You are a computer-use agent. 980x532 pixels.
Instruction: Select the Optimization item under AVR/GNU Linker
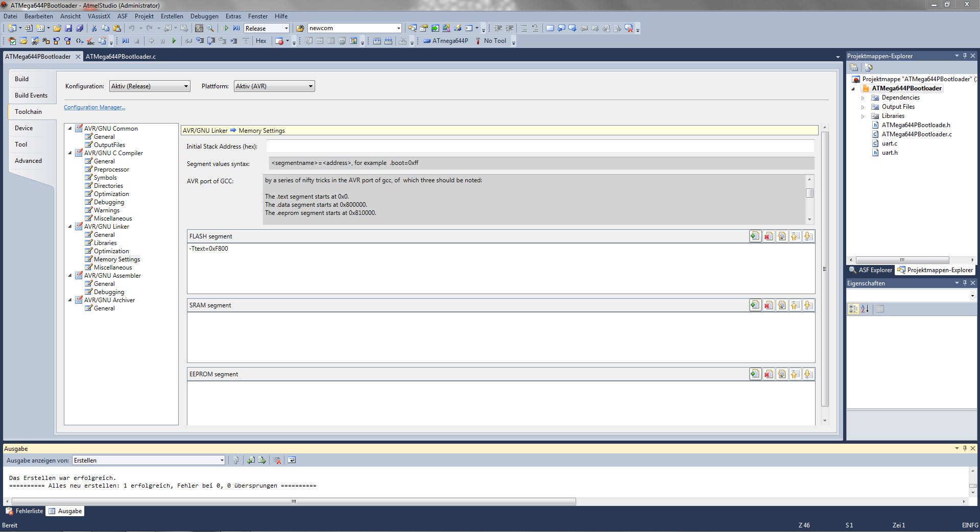point(111,251)
